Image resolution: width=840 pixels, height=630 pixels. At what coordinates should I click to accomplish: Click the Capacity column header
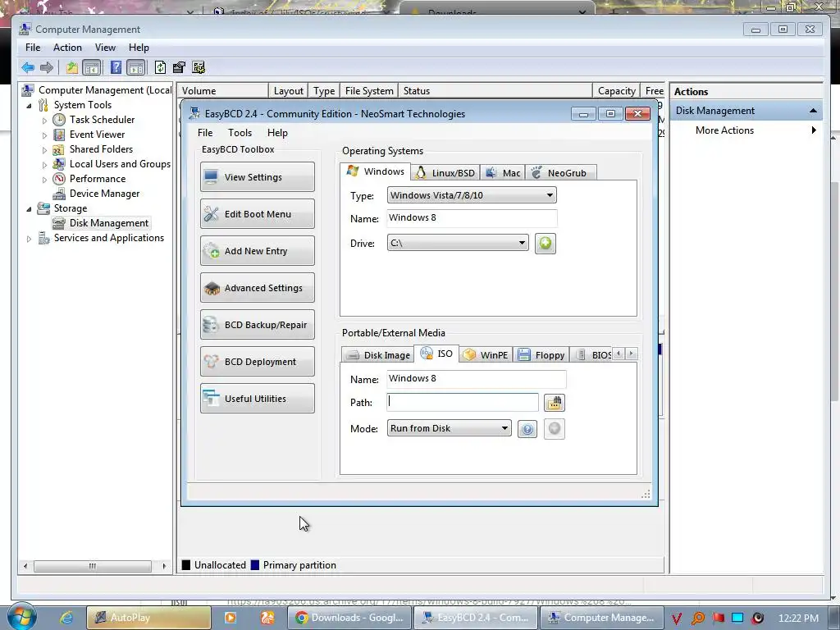tap(616, 91)
